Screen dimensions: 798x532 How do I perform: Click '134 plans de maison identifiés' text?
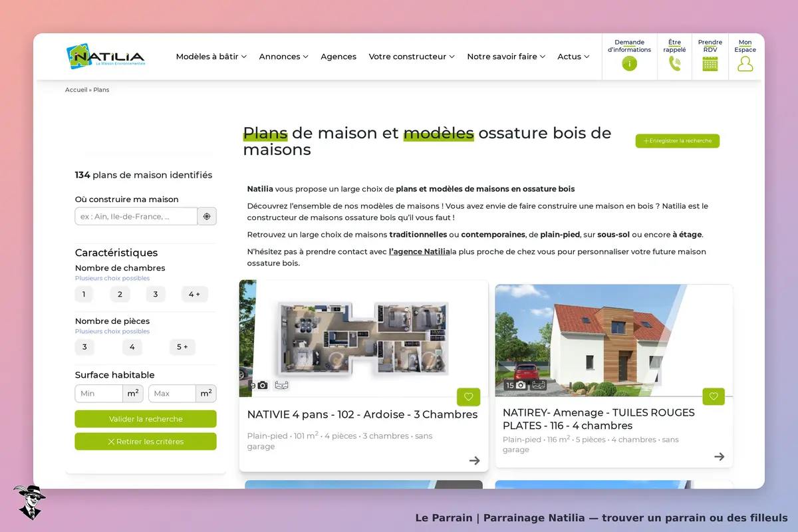click(144, 175)
